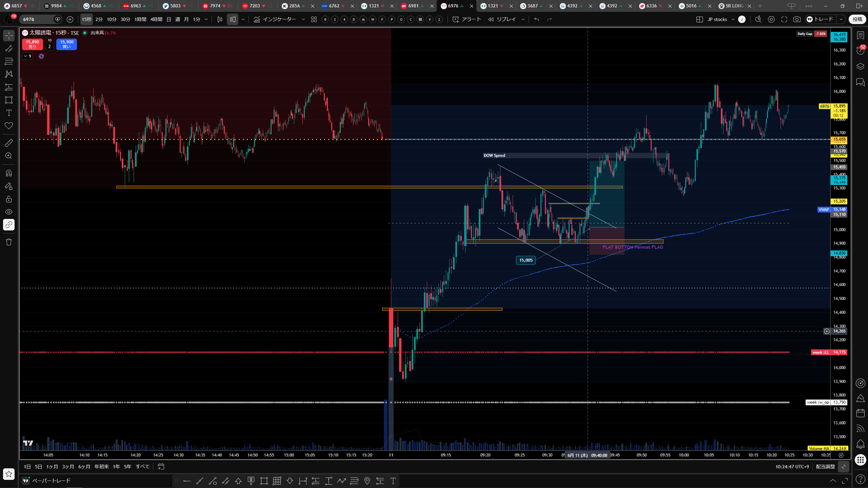
Task: Open a new tab with plus button
Action: point(760,6)
